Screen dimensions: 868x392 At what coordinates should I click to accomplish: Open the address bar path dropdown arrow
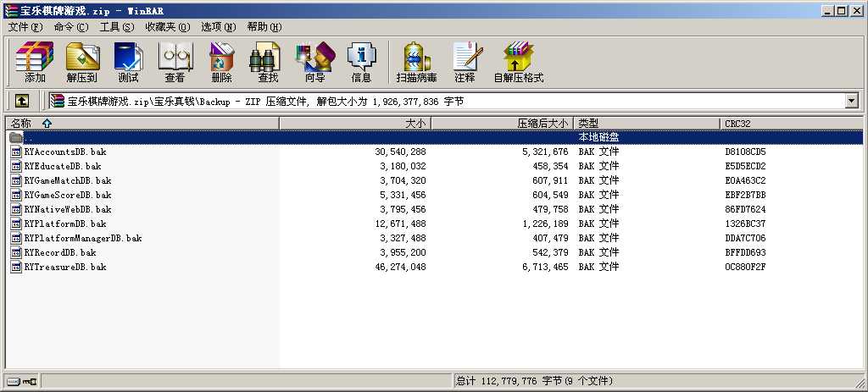point(851,101)
